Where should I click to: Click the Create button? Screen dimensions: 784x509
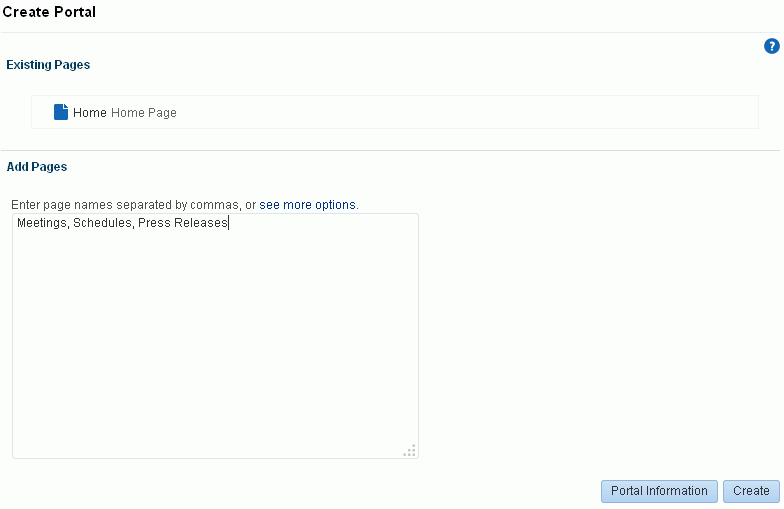pyautogui.click(x=751, y=491)
